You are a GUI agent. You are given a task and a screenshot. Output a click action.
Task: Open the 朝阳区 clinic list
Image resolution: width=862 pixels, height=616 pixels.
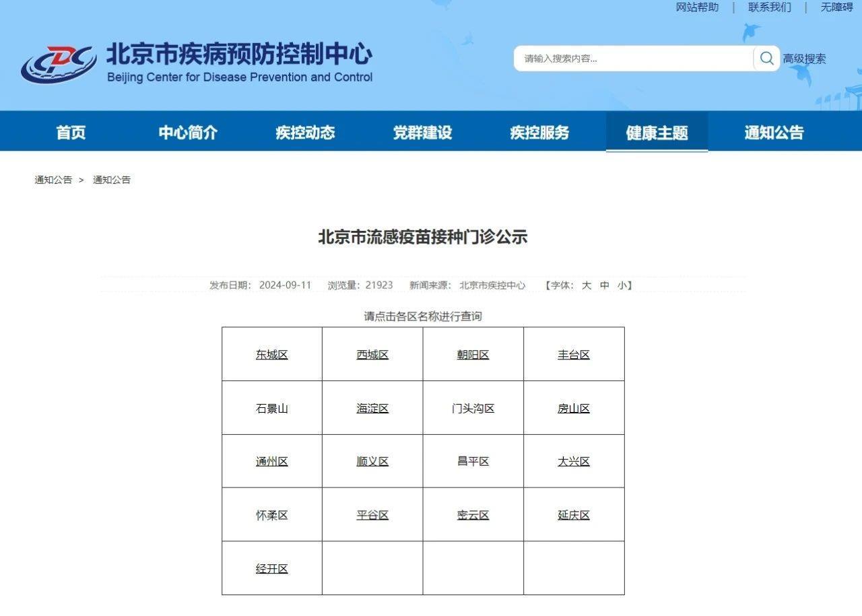(473, 355)
